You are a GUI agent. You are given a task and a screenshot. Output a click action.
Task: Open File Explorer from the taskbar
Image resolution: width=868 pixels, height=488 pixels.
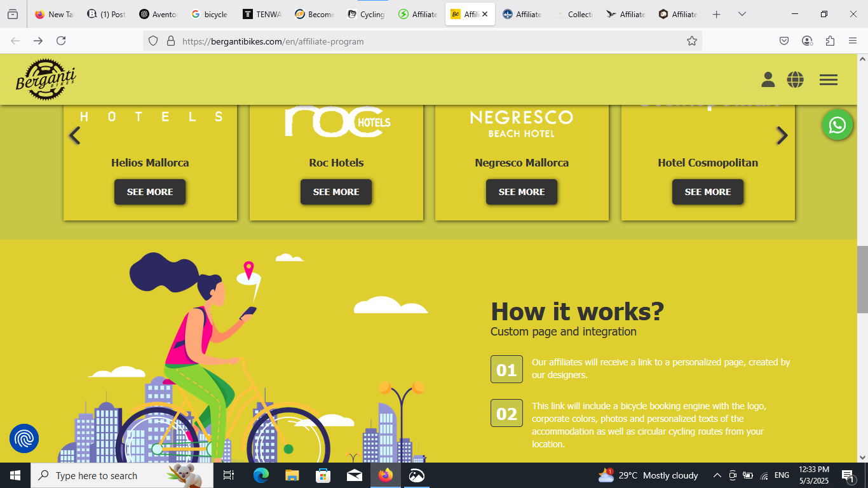tap(292, 475)
